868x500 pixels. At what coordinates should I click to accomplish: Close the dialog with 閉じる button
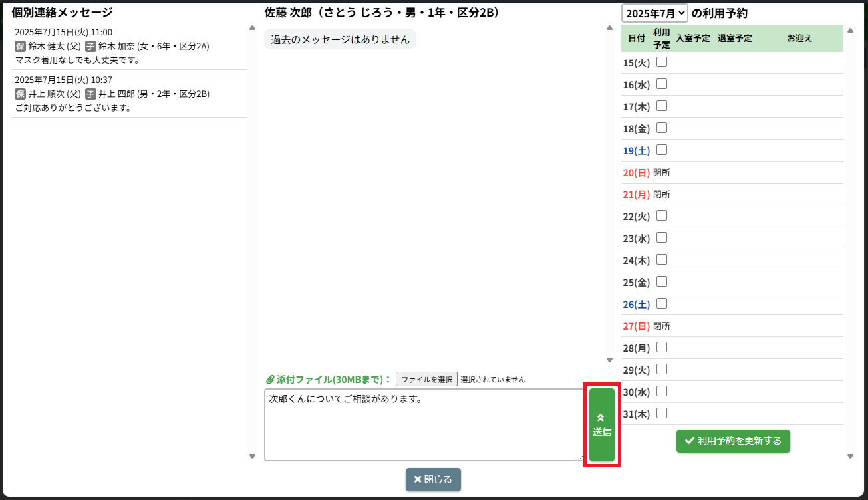(433, 479)
